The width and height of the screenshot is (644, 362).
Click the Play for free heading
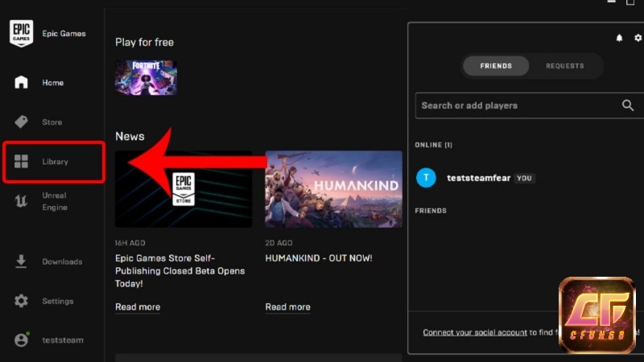click(144, 43)
